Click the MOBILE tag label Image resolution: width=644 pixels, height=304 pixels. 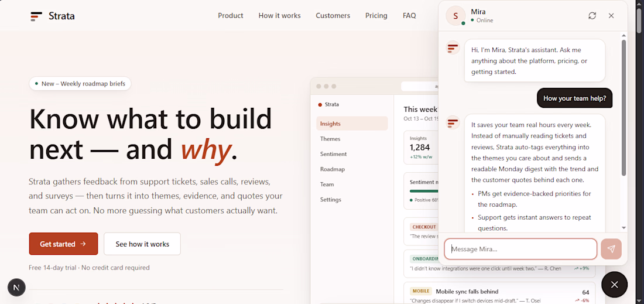pos(420,291)
